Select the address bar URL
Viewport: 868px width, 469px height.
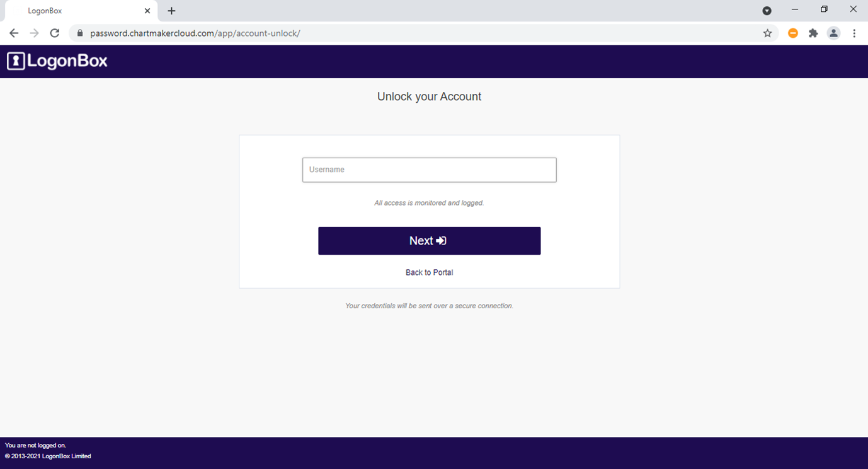(x=195, y=33)
